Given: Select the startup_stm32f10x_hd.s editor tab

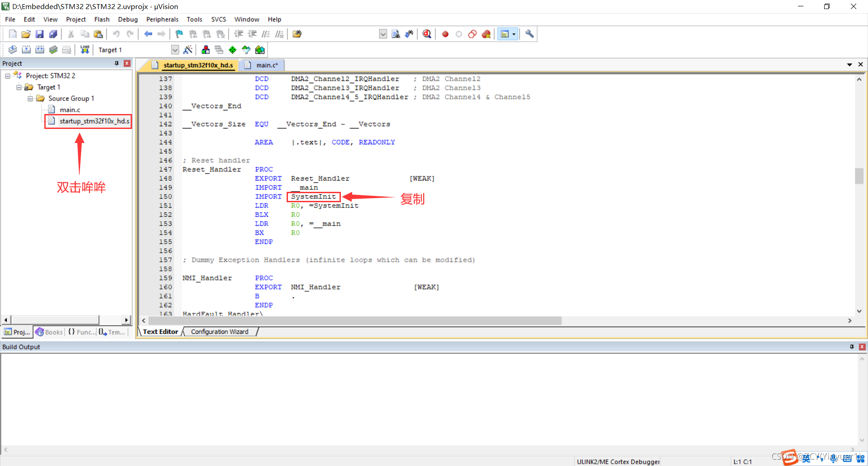Looking at the screenshot, I should tap(193, 65).
